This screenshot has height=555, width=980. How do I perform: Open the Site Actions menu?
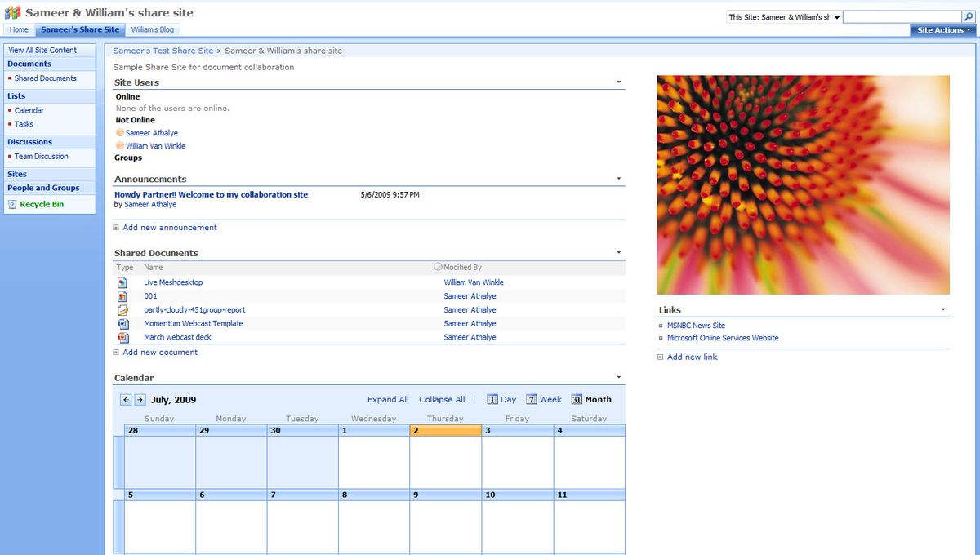pyautogui.click(x=941, y=29)
